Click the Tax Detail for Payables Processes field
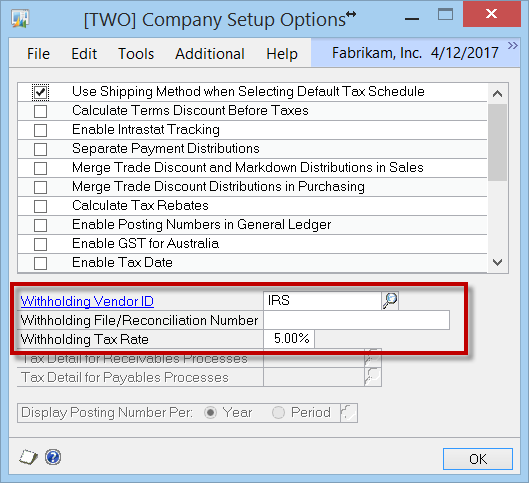This screenshot has height=483, width=529. click(x=314, y=377)
